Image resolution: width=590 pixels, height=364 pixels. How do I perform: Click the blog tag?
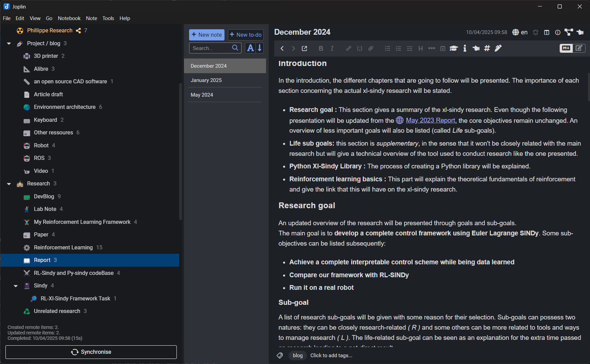click(297, 355)
